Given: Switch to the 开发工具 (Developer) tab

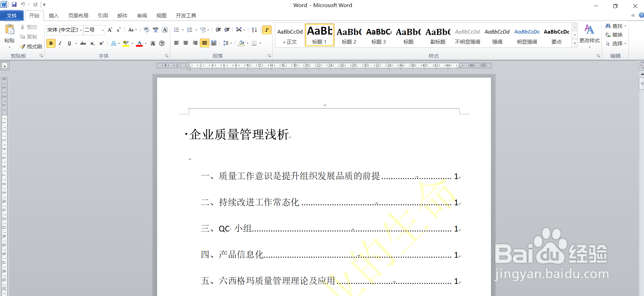Looking at the screenshot, I should (x=186, y=15).
